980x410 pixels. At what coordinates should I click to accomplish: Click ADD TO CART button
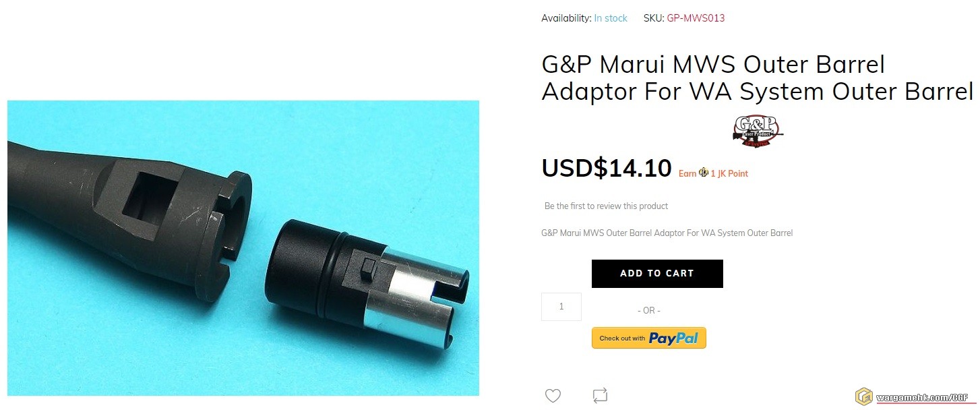point(657,274)
